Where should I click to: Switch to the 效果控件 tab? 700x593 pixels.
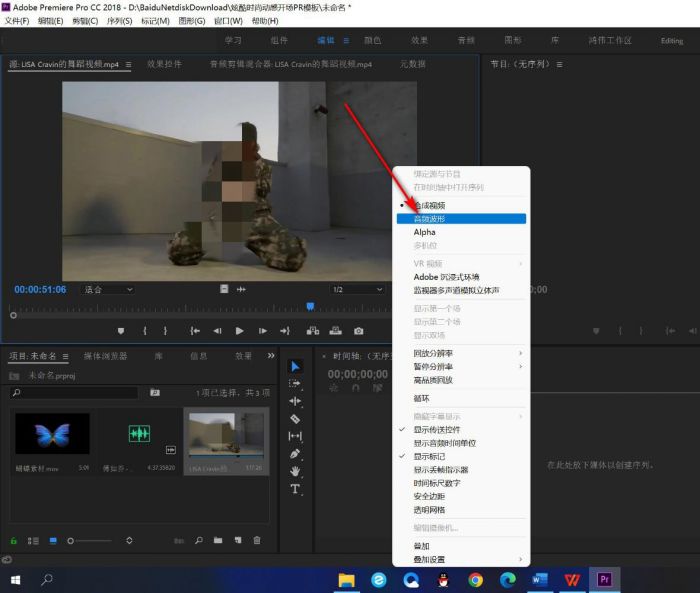164,64
